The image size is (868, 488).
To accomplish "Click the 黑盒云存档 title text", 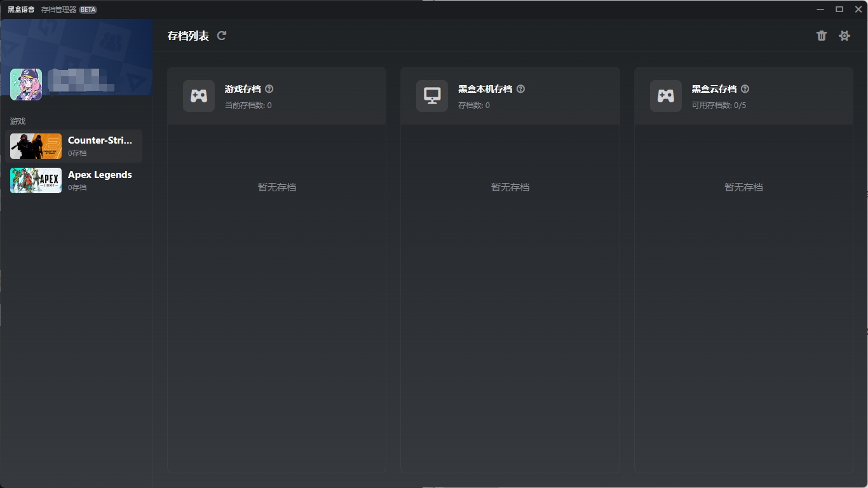I will [714, 89].
